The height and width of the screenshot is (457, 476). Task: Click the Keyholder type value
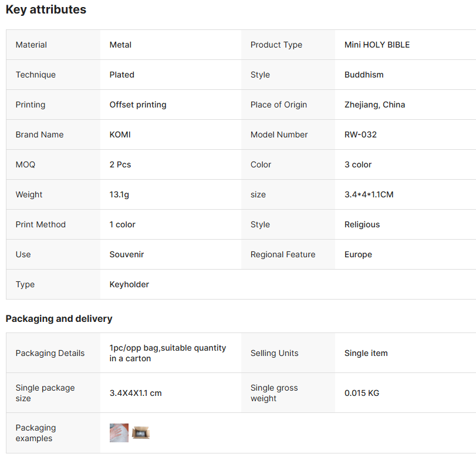click(129, 284)
